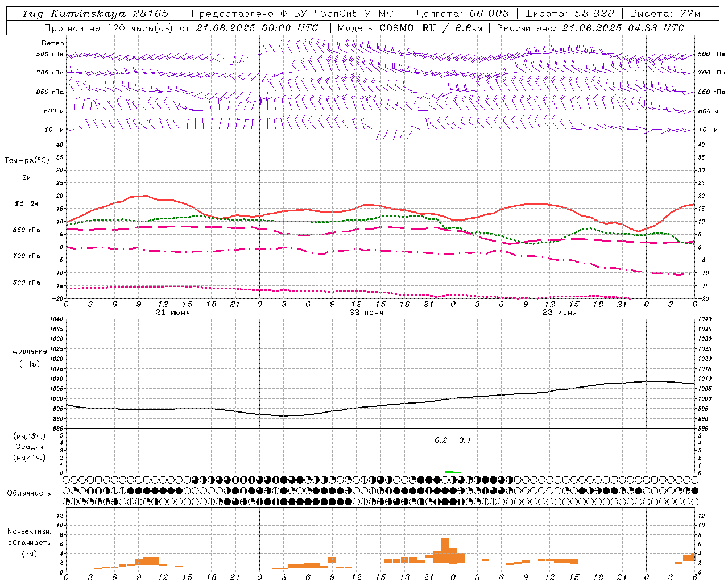The image size is (728, 582).
Task: Select the Td 2м dew point legend entry
Action: [x=26, y=203]
